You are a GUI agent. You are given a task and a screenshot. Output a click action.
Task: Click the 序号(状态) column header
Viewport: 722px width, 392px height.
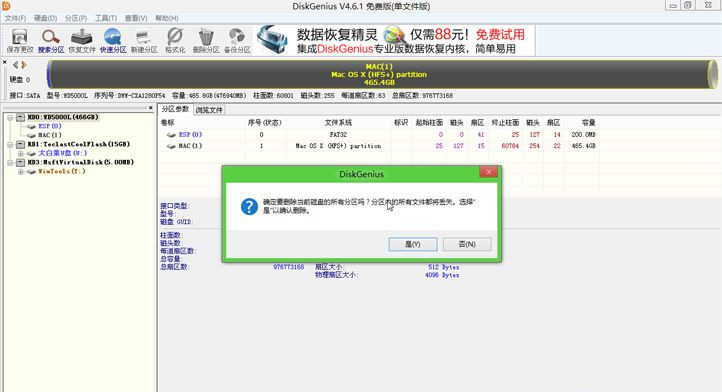pyautogui.click(x=264, y=123)
